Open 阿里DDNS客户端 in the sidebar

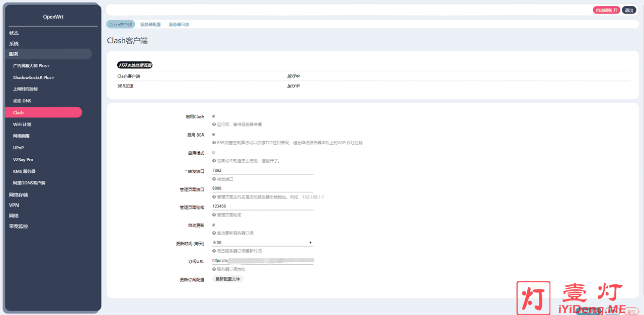pos(29,183)
